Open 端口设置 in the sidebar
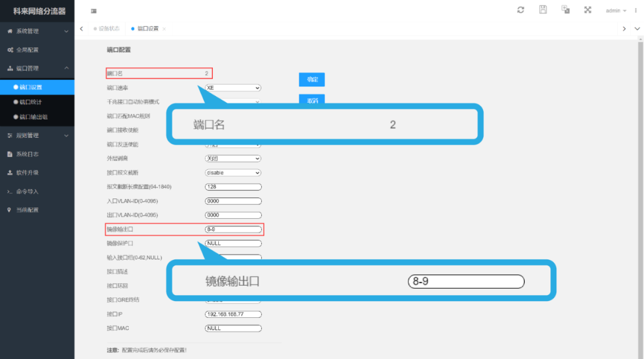 [37, 87]
